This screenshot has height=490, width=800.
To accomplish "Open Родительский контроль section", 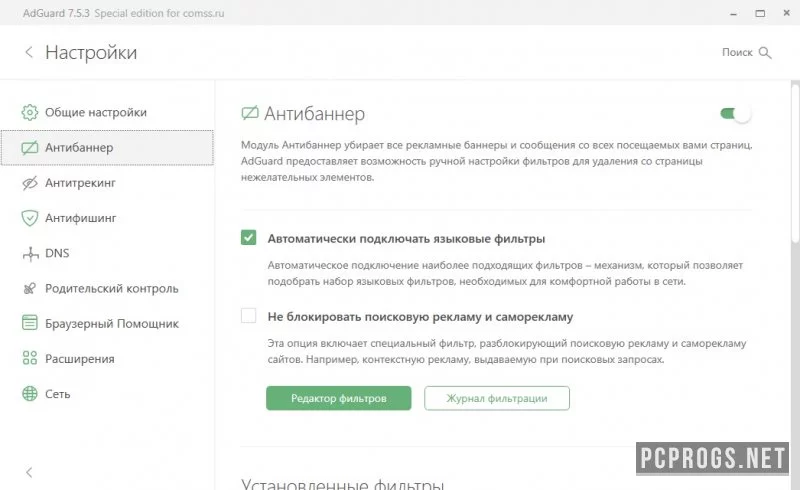I will pyautogui.click(x=107, y=288).
